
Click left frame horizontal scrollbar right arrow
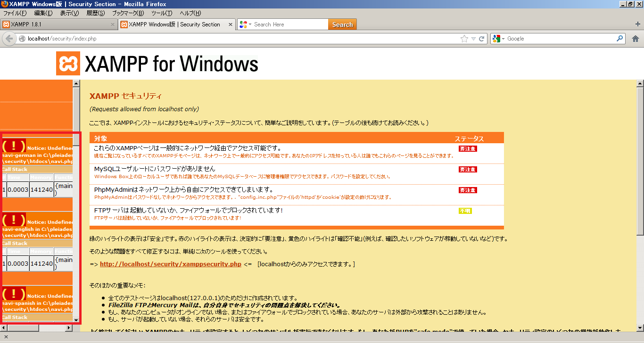69,327
